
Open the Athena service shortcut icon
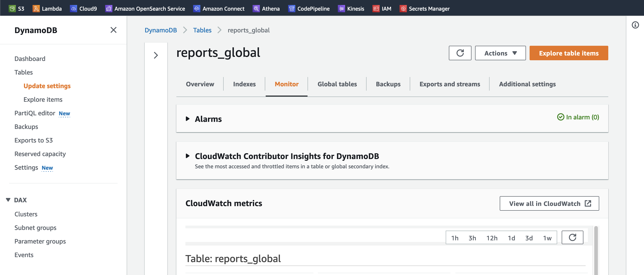click(256, 9)
